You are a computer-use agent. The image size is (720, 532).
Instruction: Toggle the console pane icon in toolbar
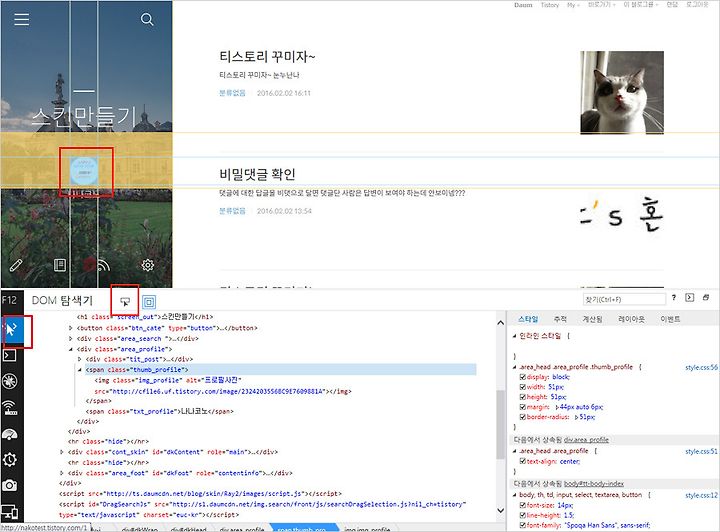[689, 297]
